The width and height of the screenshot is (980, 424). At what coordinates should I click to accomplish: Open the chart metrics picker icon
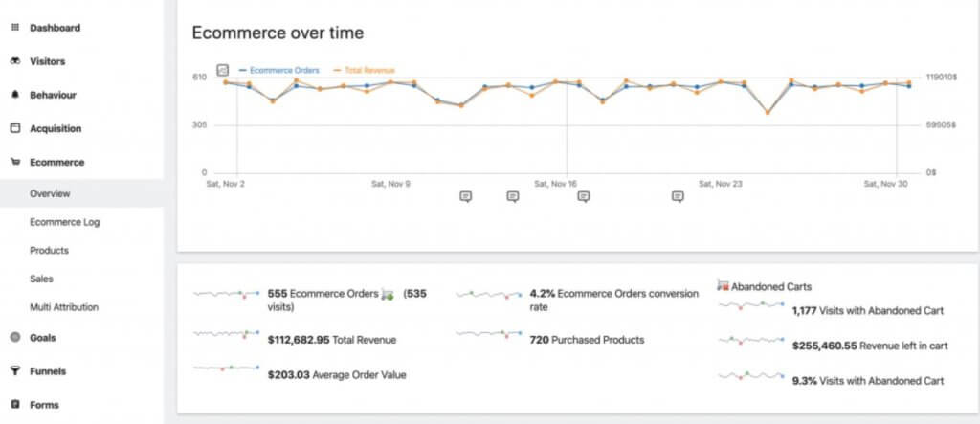pyautogui.click(x=222, y=70)
